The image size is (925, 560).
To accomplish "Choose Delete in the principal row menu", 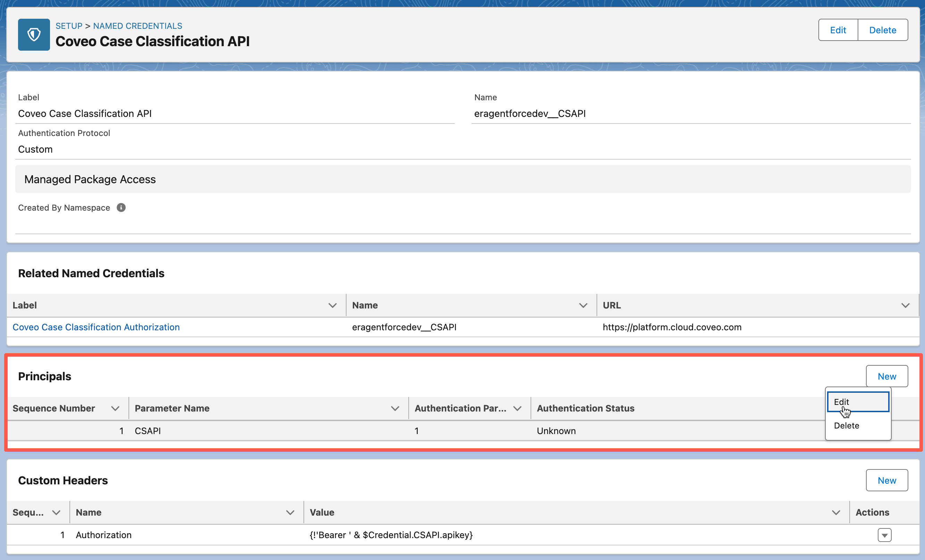I will 858,425.
